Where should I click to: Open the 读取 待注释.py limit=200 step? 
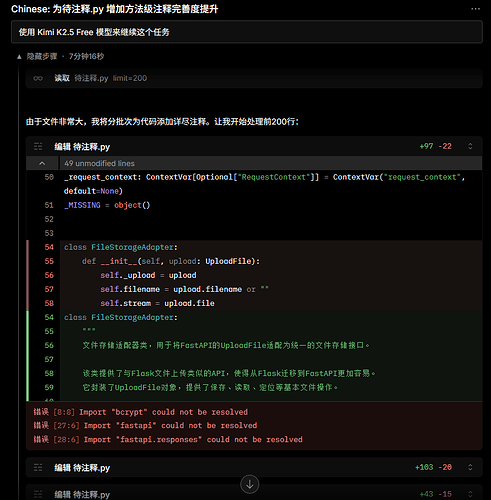(x=254, y=78)
